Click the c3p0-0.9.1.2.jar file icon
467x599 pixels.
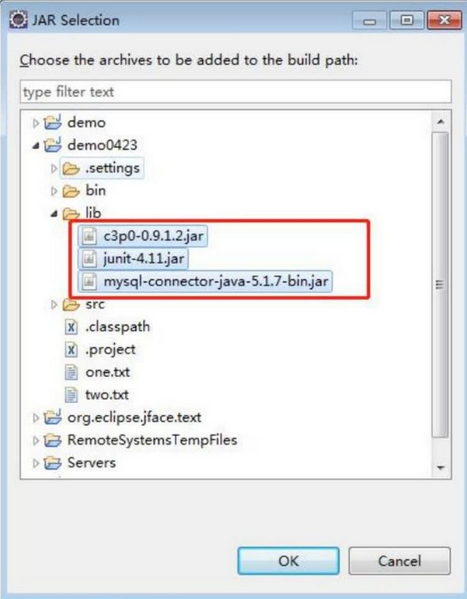[89, 236]
